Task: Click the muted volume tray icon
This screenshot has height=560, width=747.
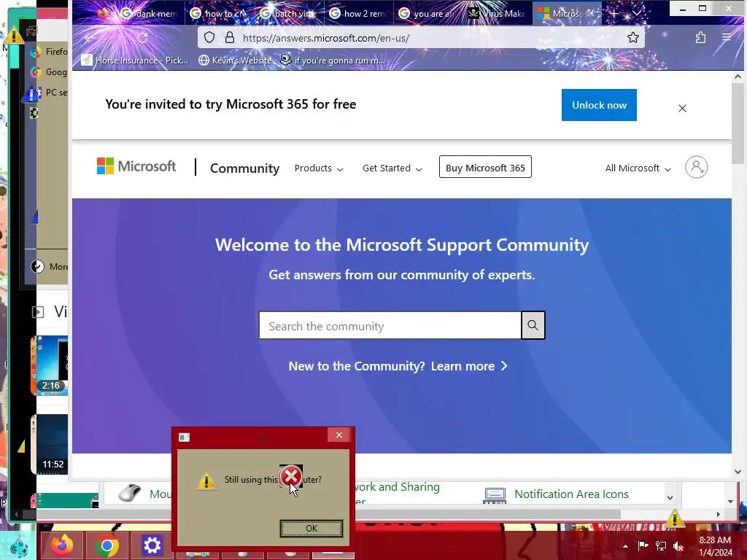Action: pos(678,546)
